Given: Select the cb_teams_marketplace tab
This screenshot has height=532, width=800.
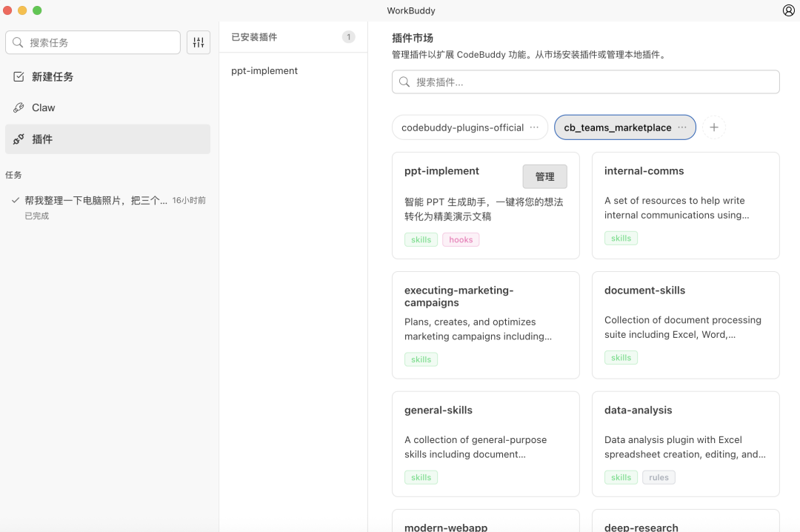Looking at the screenshot, I should pos(617,127).
